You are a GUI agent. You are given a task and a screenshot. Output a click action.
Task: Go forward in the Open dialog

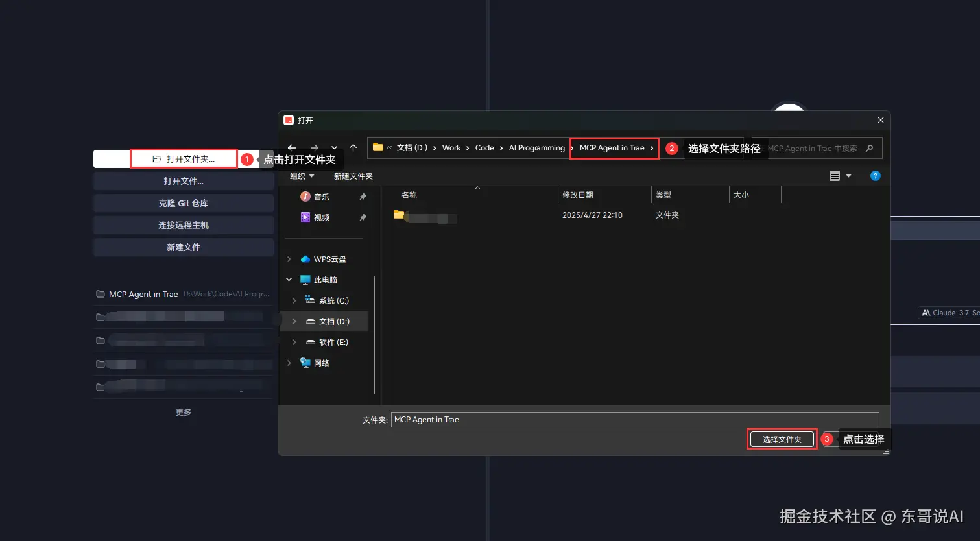pos(315,148)
